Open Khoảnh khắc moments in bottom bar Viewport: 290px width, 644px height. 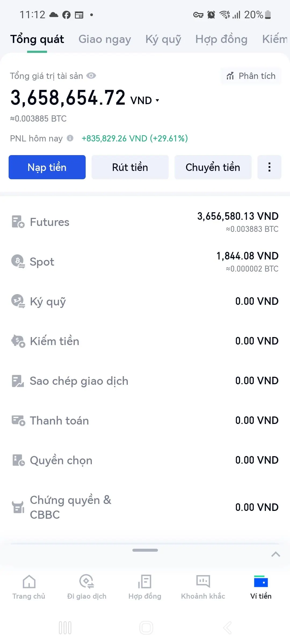(x=203, y=587)
